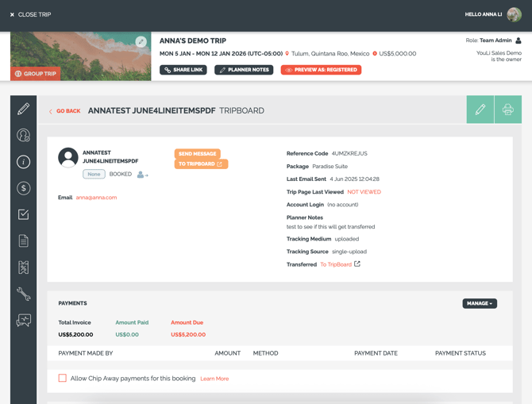
Task: Go back via the Go Back link
Action: (64, 111)
